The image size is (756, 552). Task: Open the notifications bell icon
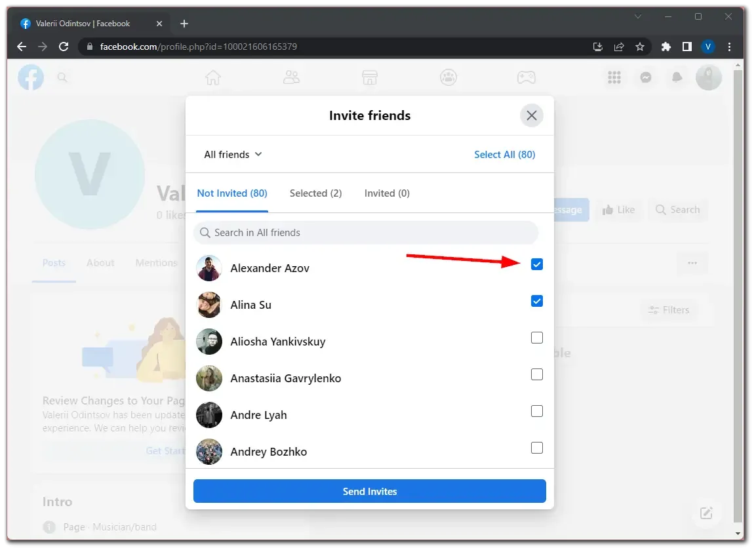click(677, 77)
